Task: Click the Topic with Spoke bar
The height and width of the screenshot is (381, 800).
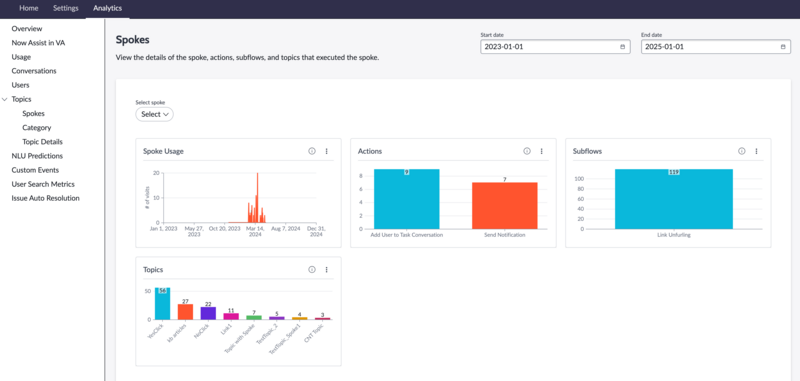Action: coord(254,317)
